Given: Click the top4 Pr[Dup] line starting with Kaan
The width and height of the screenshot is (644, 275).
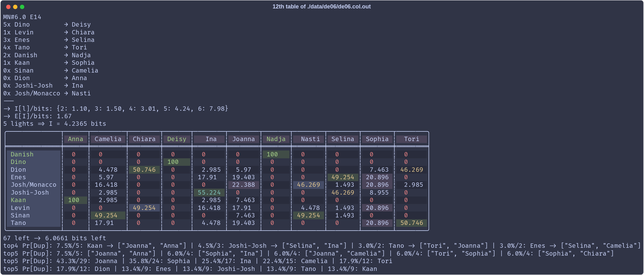Looking at the screenshot, I should pyautogui.click(x=322, y=246).
